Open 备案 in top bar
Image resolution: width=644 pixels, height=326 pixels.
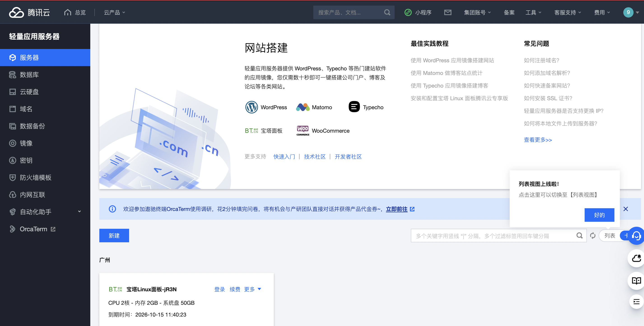point(509,12)
